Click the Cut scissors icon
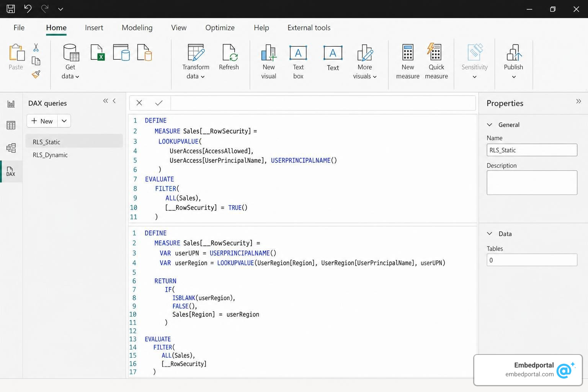 click(x=36, y=47)
